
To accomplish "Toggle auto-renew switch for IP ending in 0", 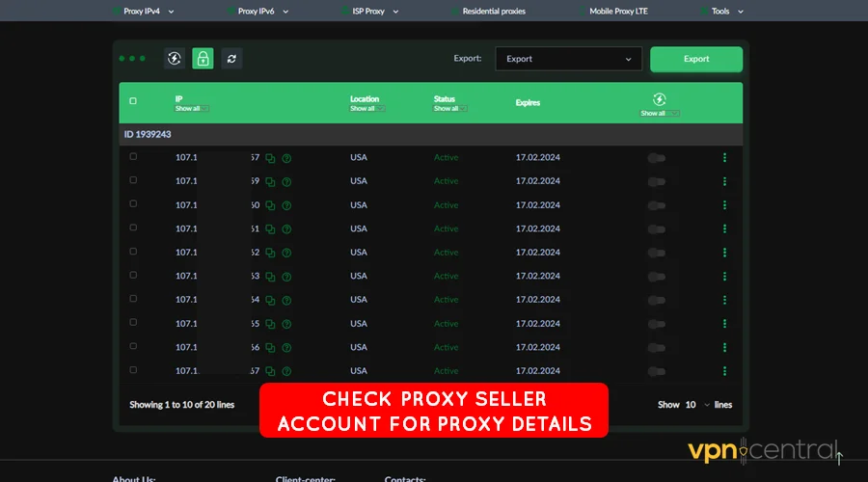I will pyautogui.click(x=657, y=205).
